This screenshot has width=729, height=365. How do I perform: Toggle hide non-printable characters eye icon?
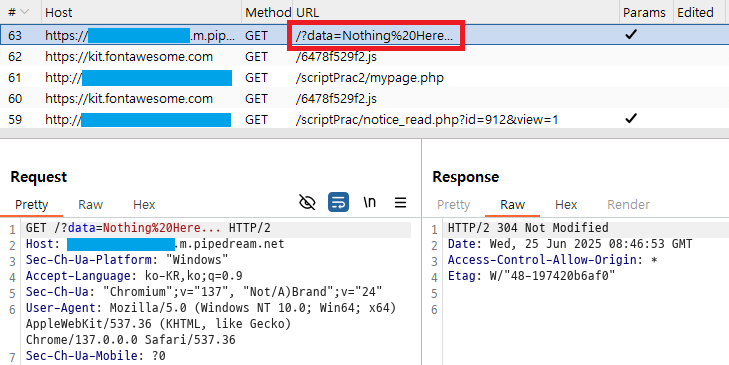click(x=307, y=202)
